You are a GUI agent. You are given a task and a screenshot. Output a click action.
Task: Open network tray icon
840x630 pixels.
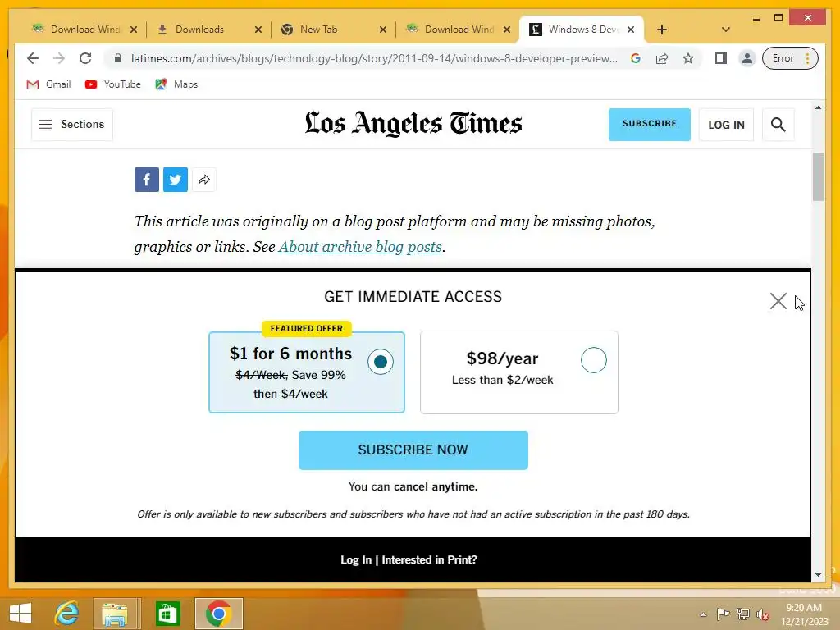point(743,614)
